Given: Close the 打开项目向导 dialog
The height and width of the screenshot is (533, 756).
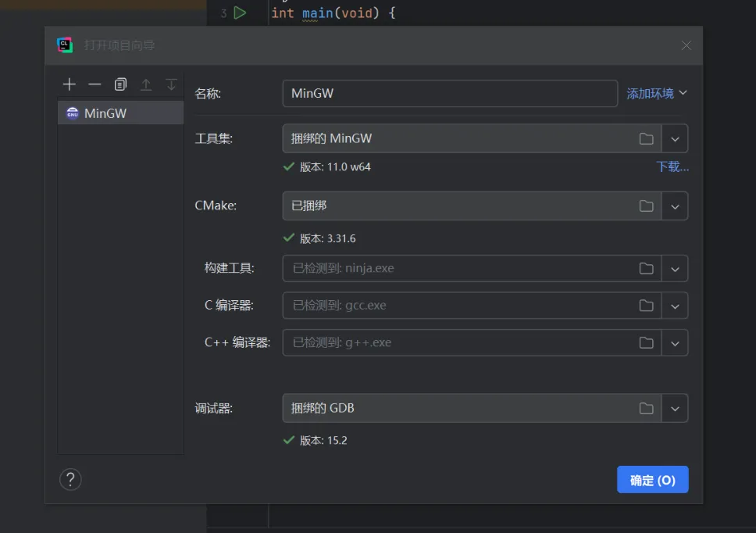Looking at the screenshot, I should (686, 45).
